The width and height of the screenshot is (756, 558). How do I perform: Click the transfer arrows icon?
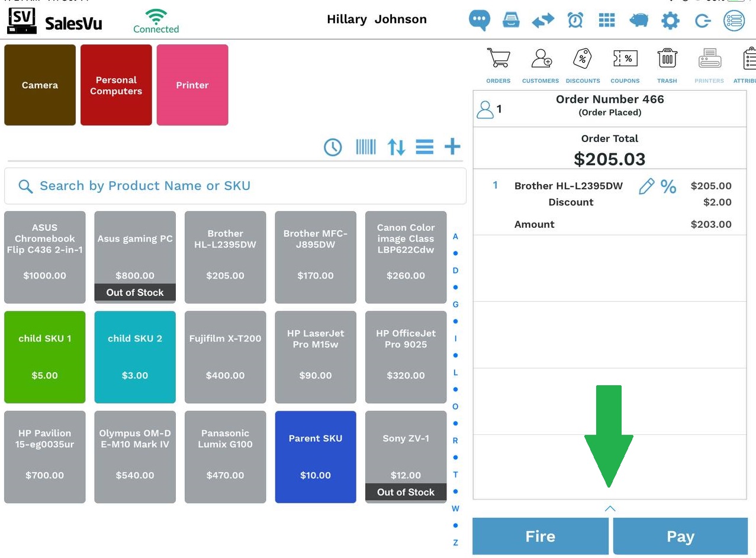[x=543, y=21]
